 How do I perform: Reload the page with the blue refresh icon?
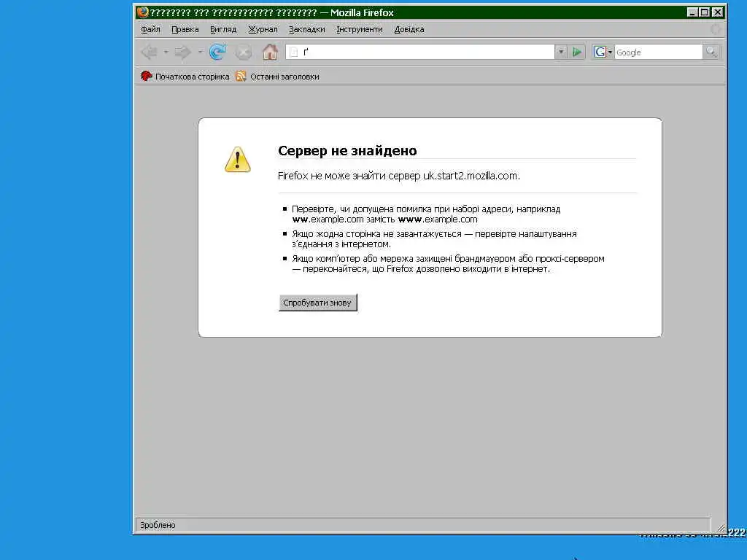(217, 52)
